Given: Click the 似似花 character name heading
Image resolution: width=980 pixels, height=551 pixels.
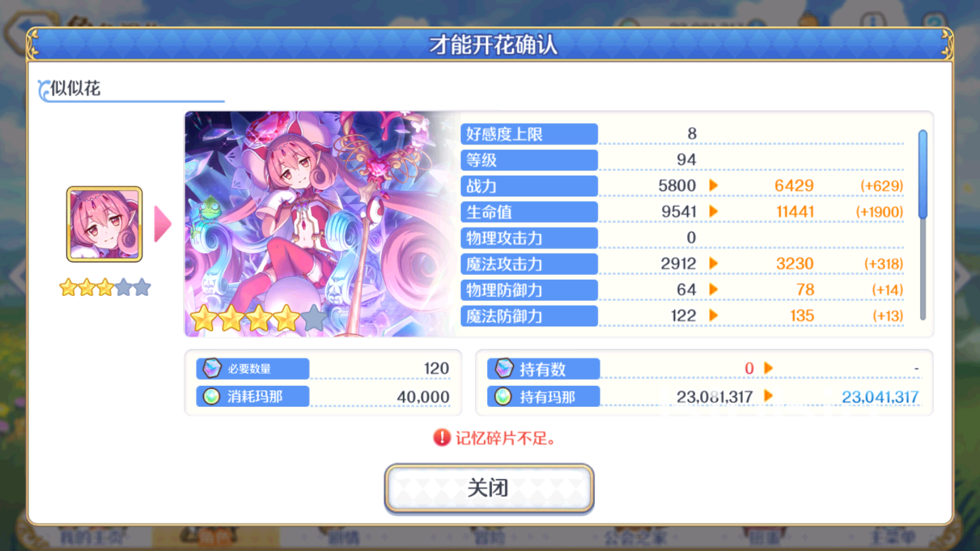Looking at the screenshot, I should 76,89.
